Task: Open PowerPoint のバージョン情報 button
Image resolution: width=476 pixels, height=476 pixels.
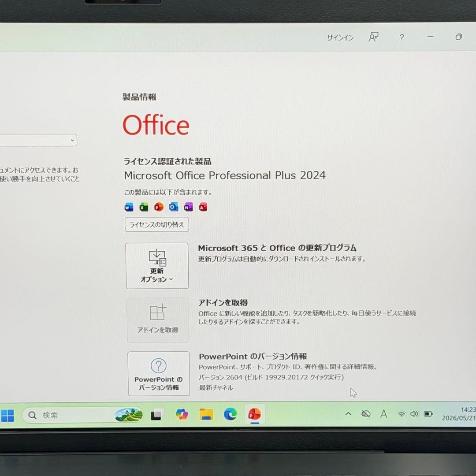Action: pyautogui.click(x=159, y=374)
